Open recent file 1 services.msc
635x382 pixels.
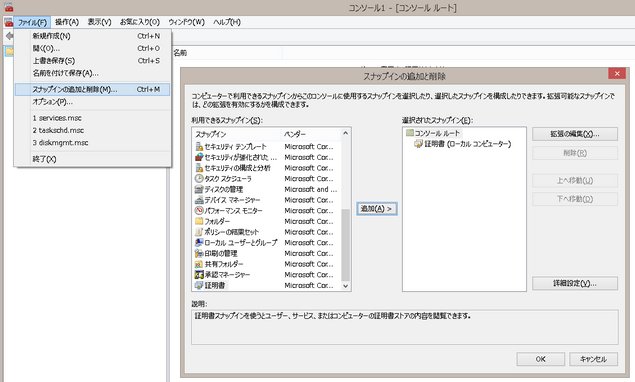click(92, 118)
